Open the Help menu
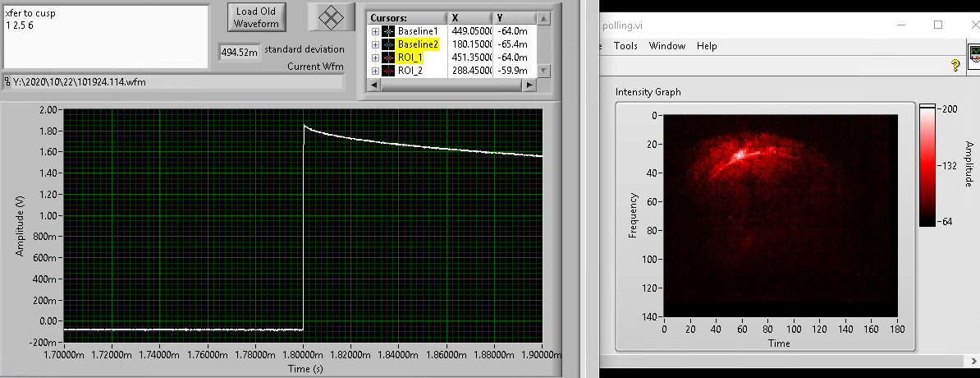 tap(707, 46)
